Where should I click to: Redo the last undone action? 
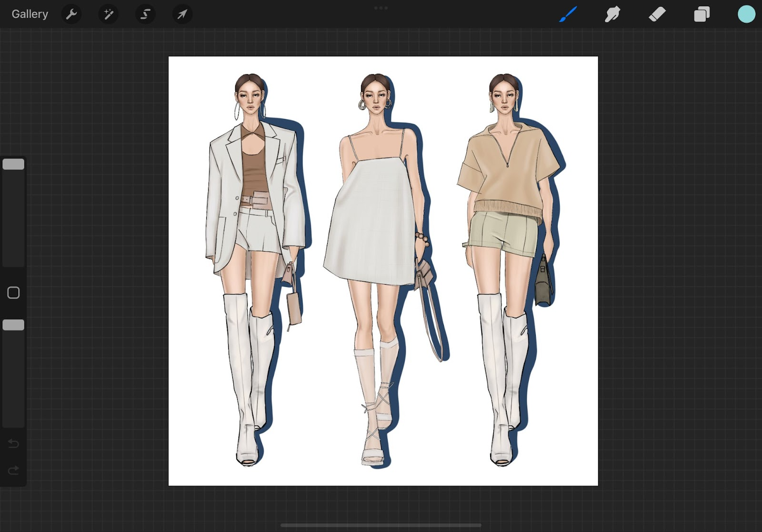[x=13, y=471]
